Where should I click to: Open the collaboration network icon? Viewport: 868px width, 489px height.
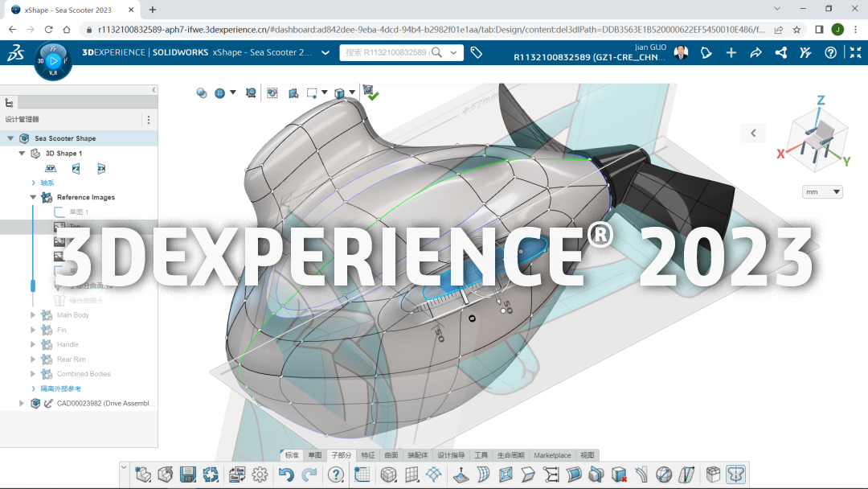tap(780, 52)
